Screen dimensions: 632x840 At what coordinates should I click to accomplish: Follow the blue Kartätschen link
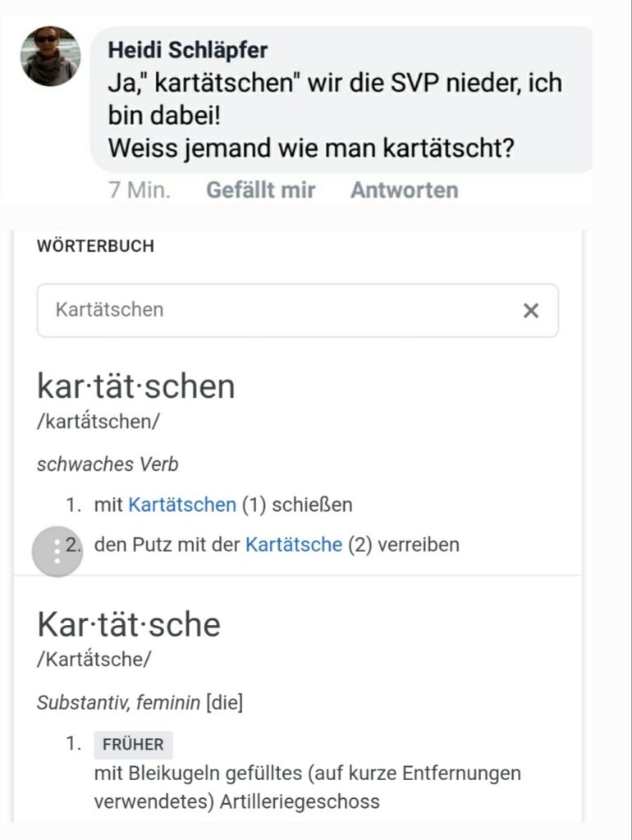tap(182, 504)
